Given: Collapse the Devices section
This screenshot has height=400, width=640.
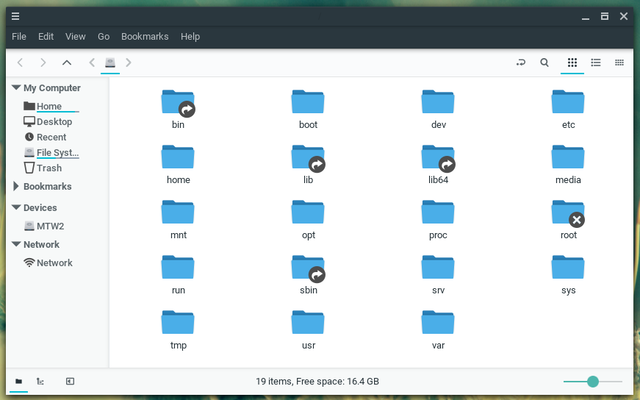Looking at the screenshot, I should [16, 207].
